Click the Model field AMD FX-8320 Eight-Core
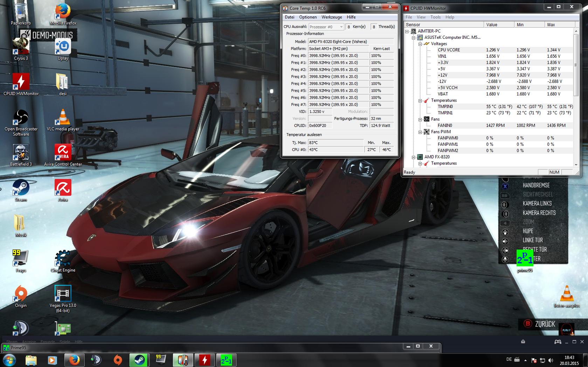This screenshot has height=367, width=588. 351,42
